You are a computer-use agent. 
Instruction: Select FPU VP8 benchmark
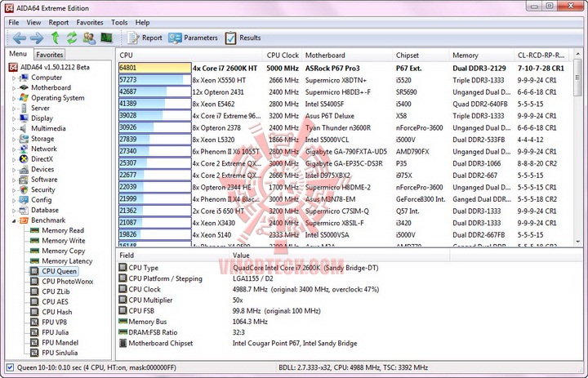point(55,322)
